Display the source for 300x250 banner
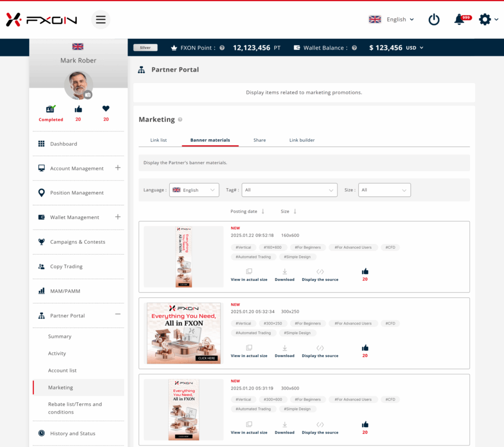This screenshot has height=447, width=504. (320, 352)
